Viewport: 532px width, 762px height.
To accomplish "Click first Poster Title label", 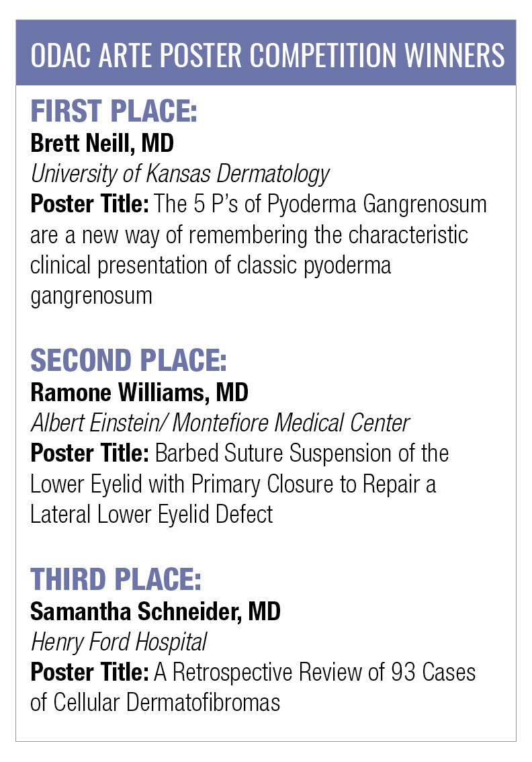I will [x=89, y=204].
